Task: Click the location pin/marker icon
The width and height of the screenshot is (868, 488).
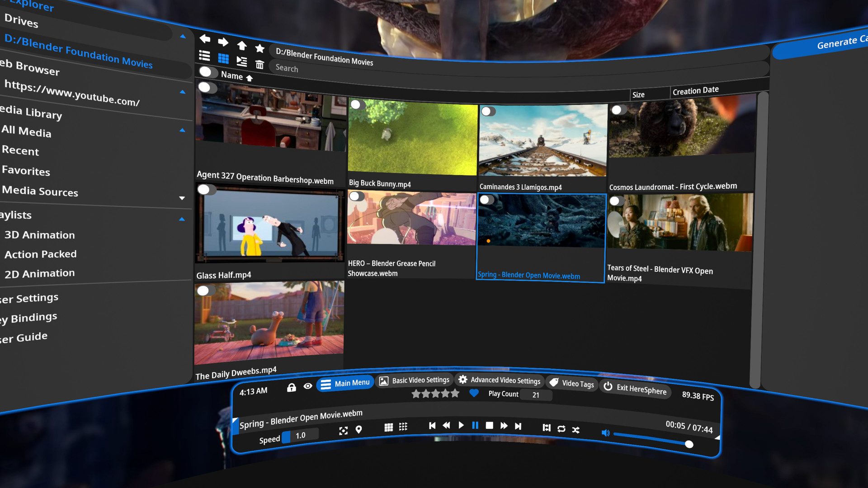Action: 358,429
